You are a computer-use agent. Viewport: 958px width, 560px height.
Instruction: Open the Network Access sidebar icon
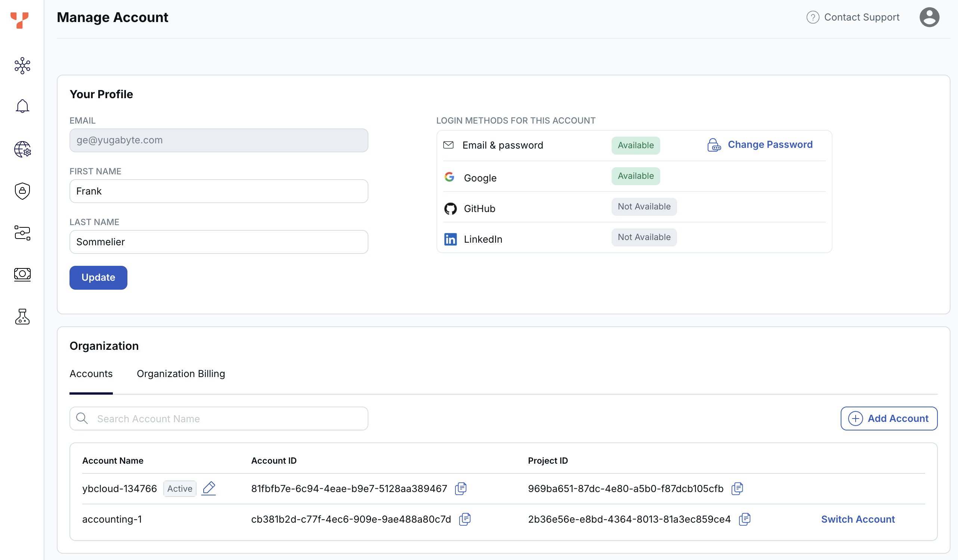pos(22,149)
